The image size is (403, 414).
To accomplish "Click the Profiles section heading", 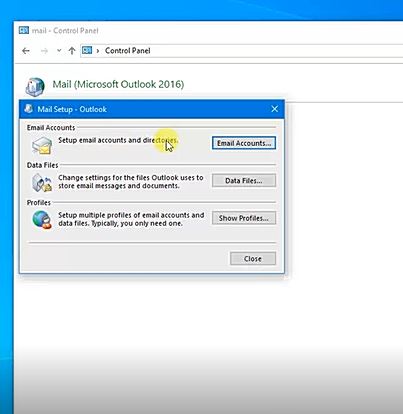I will (x=39, y=203).
